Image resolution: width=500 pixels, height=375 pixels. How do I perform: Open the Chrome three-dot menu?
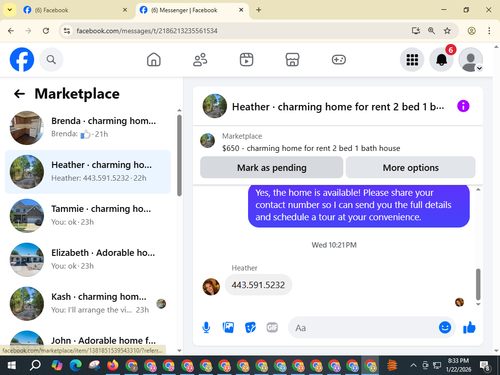(489, 31)
